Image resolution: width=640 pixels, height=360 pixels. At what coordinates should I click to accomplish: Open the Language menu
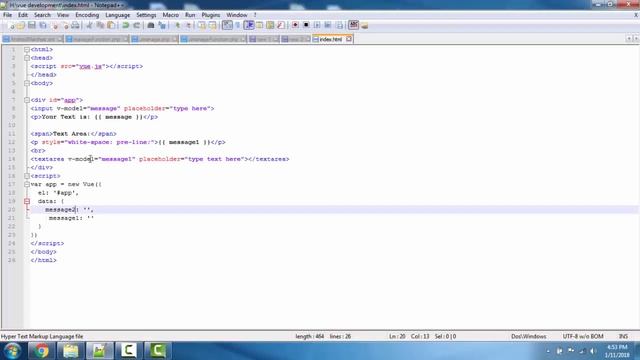(118, 15)
